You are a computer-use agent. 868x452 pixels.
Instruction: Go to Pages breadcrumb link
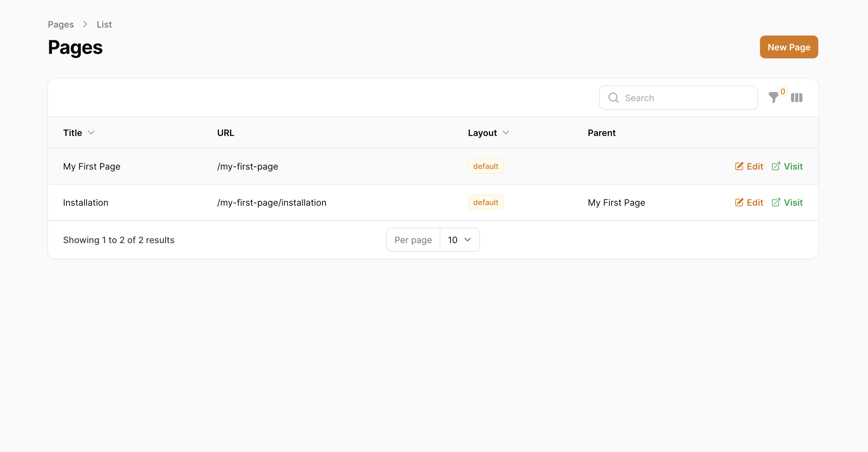(61, 24)
